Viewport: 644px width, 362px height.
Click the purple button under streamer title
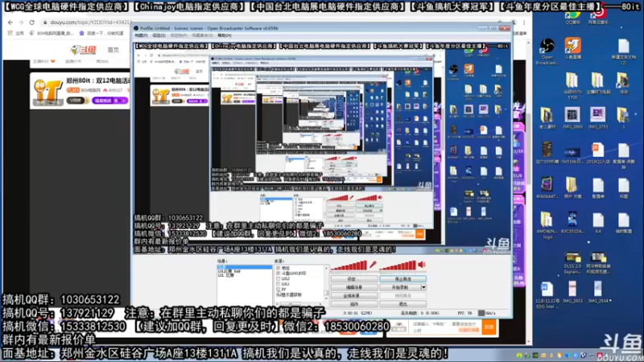(x=109, y=101)
